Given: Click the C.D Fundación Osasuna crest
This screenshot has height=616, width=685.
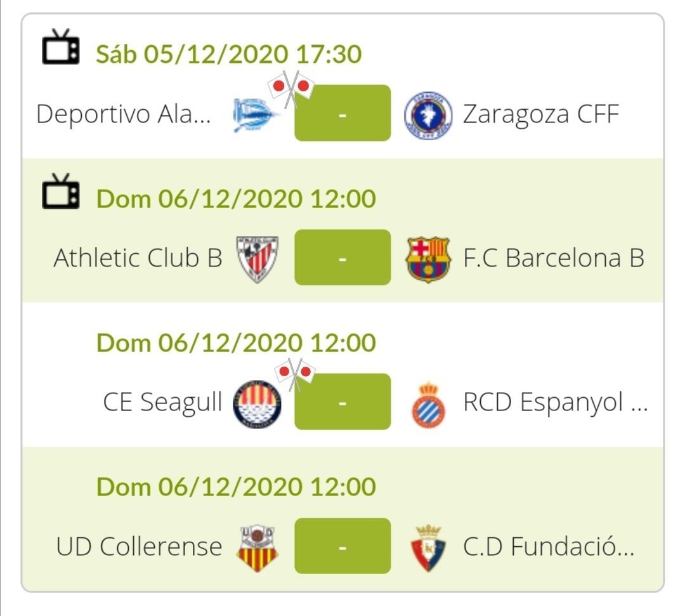Looking at the screenshot, I should (x=428, y=548).
